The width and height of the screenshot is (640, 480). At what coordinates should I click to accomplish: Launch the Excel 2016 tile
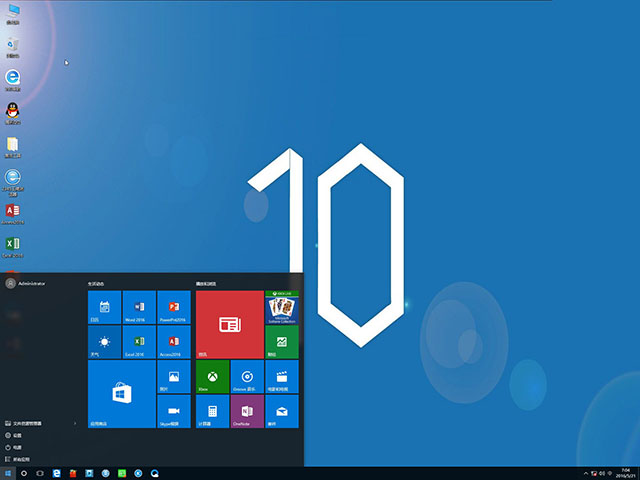(x=139, y=342)
